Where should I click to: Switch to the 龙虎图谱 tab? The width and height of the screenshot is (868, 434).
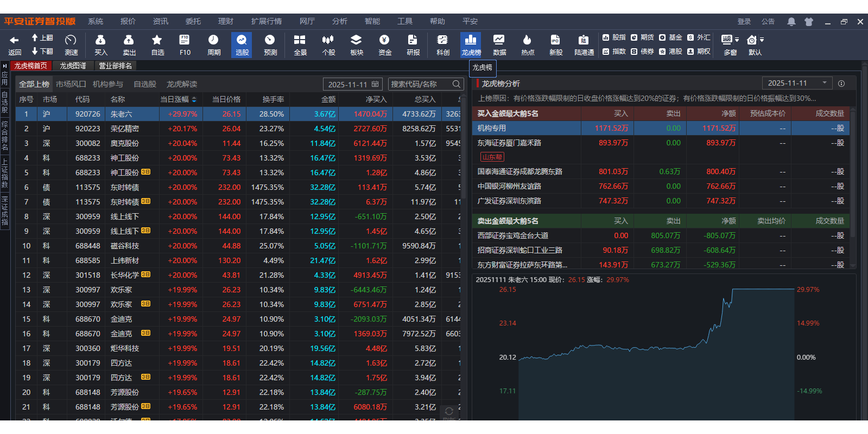click(x=73, y=66)
